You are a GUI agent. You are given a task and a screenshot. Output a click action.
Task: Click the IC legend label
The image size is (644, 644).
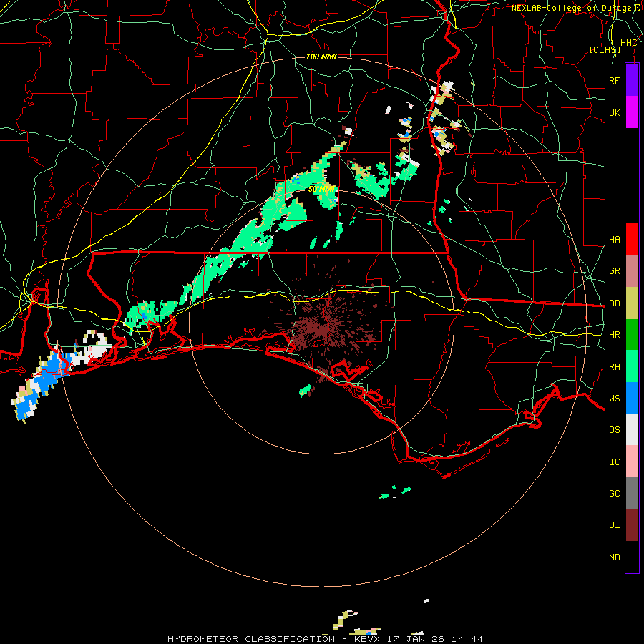click(x=614, y=462)
